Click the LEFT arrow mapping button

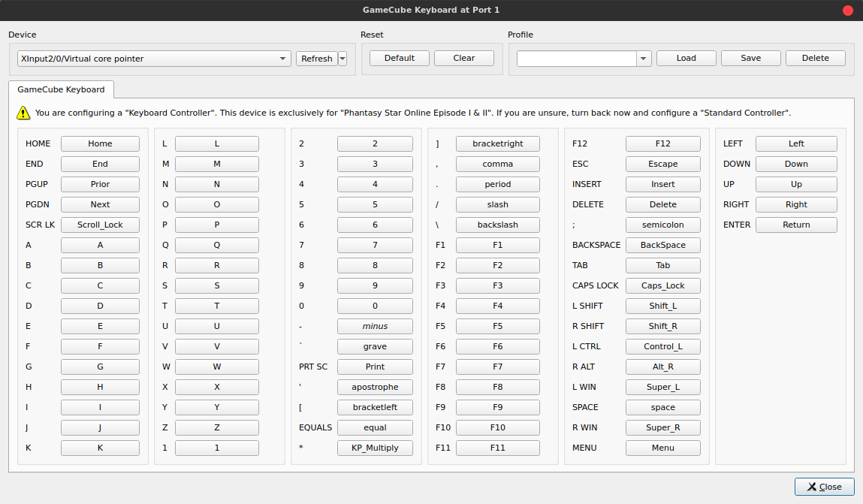tap(796, 143)
